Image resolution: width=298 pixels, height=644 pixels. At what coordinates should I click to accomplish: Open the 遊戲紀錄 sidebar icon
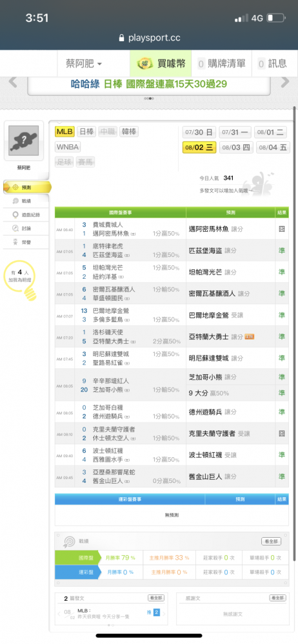click(15, 214)
